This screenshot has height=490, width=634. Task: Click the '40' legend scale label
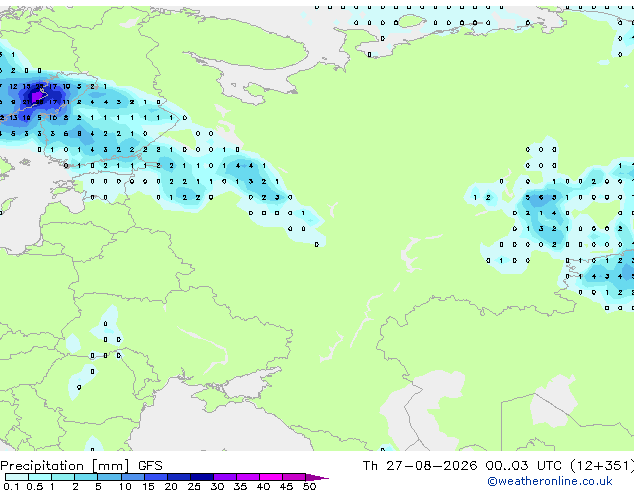tap(263, 486)
